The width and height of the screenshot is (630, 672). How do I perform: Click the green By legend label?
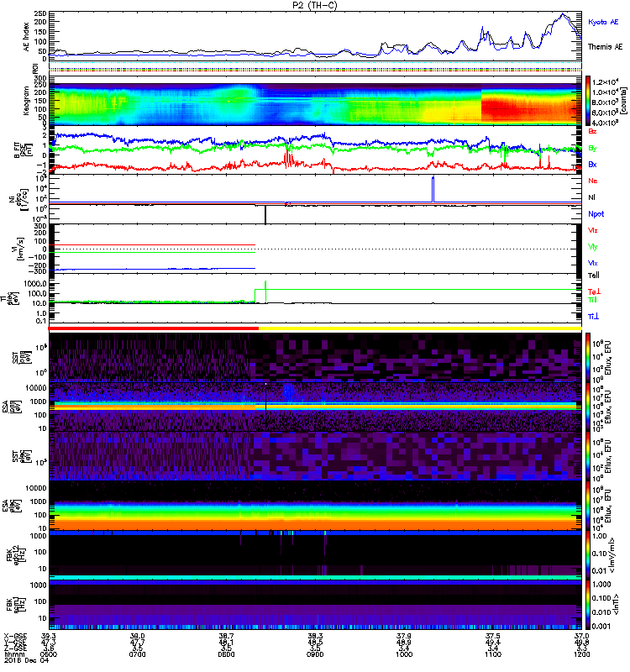click(593, 148)
